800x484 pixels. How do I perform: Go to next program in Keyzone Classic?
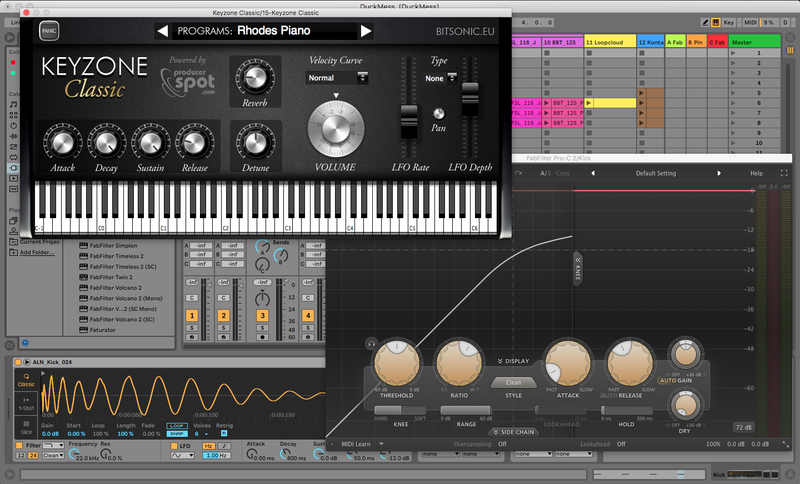(366, 31)
